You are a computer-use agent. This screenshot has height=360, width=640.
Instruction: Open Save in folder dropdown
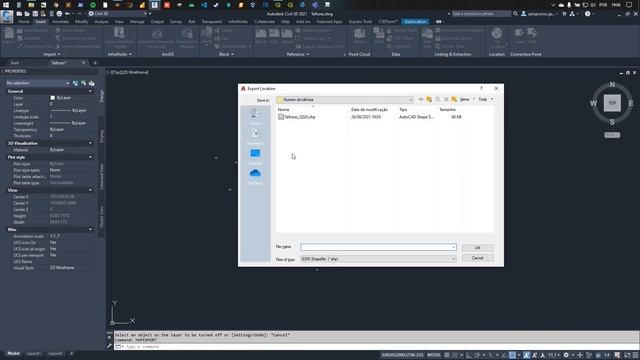tap(345, 100)
